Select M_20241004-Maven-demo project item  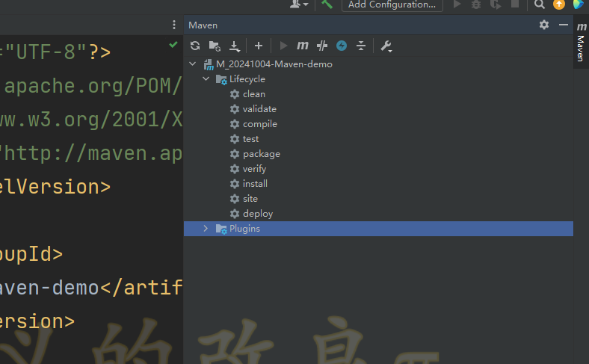[x=274, y=64]
